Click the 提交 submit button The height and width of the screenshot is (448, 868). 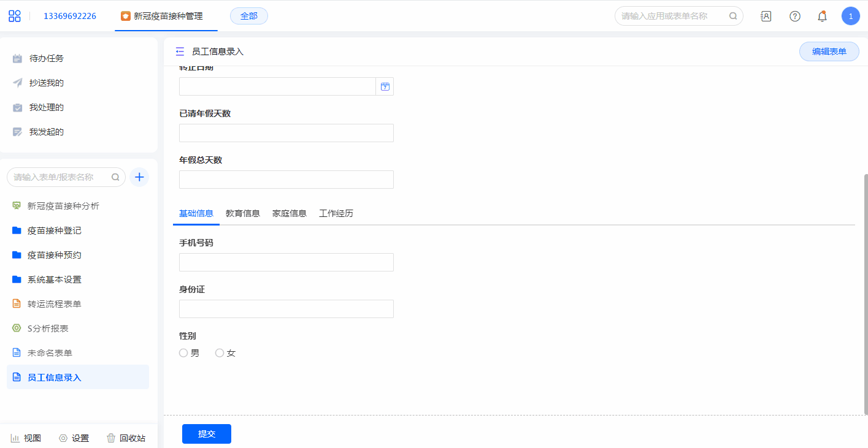pyautogui.click(x=206, y=433)
